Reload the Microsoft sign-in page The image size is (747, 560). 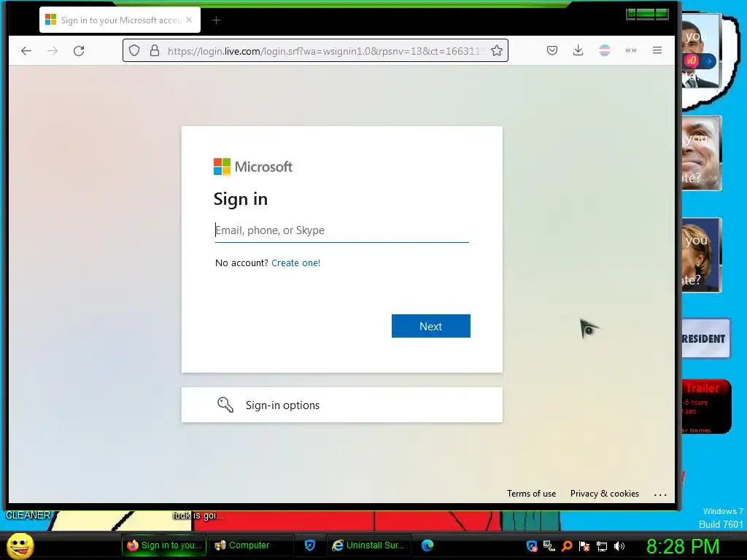(x=79, y=50)
